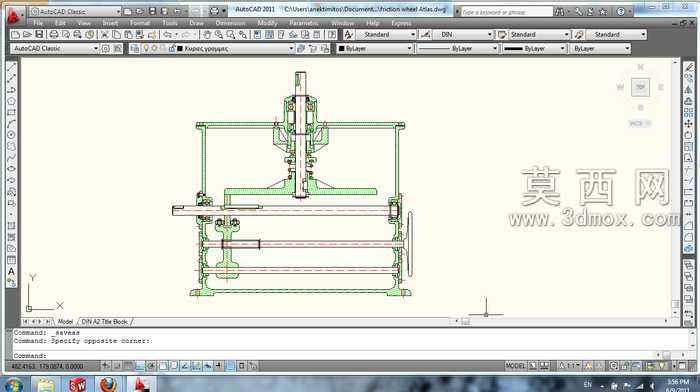The image size is (700, 392).
Task: Switch to the DIN A2 Title Block tab
Action: click(x=104, y=321)
